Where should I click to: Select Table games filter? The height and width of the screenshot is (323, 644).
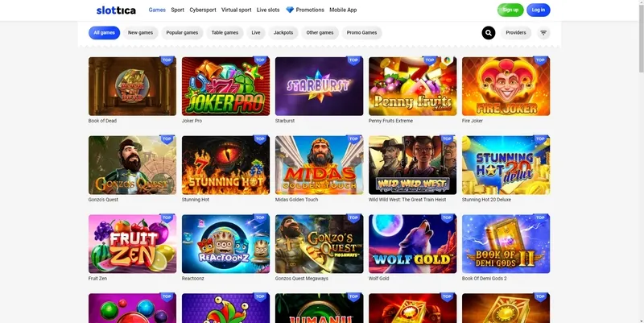225,33
